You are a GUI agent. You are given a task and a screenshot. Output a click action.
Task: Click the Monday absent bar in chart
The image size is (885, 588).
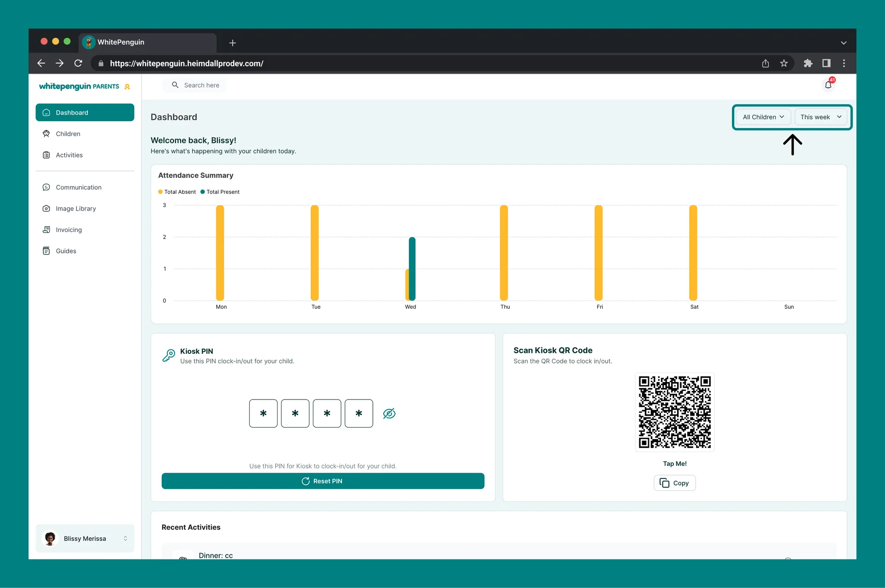coord(220,253)
